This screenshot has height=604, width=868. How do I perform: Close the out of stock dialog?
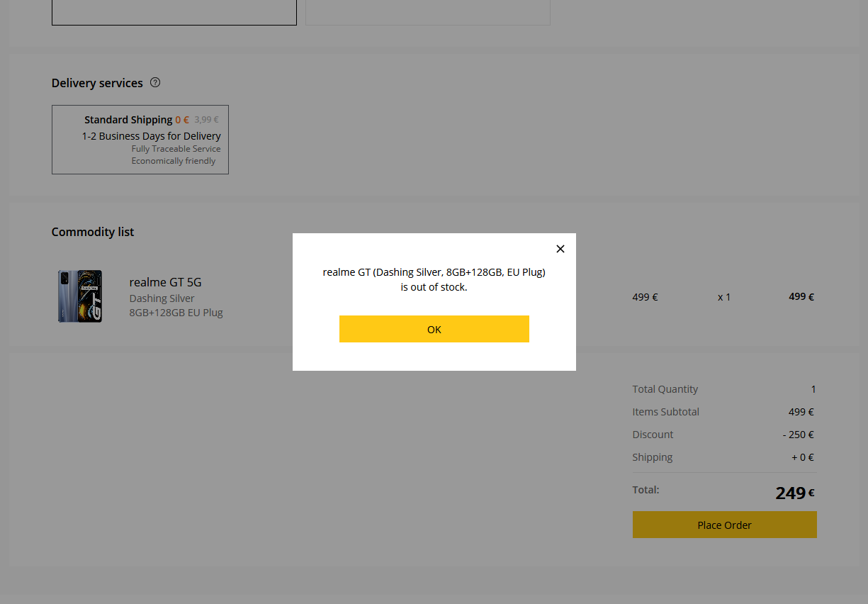point(560,249)
